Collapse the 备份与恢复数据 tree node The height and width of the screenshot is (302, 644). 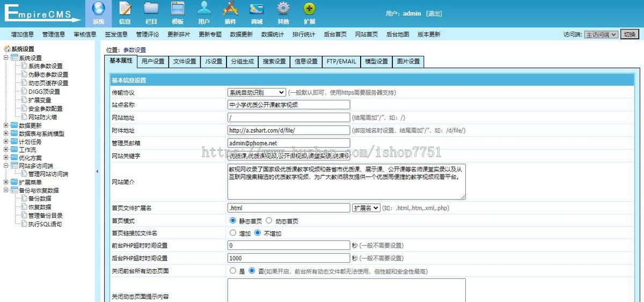(x=6, y=190)
